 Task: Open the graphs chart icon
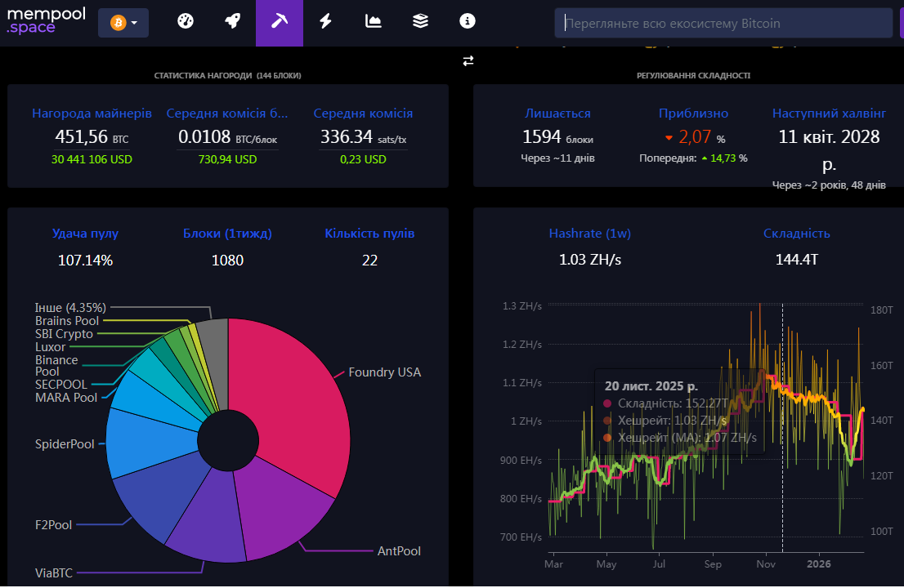(x=374, y=22)
